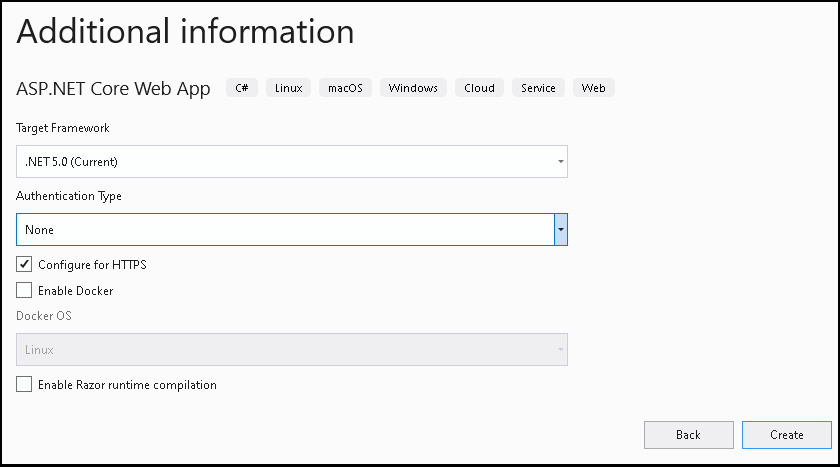
Task: Click the Create button
Action: coord(786,435)
